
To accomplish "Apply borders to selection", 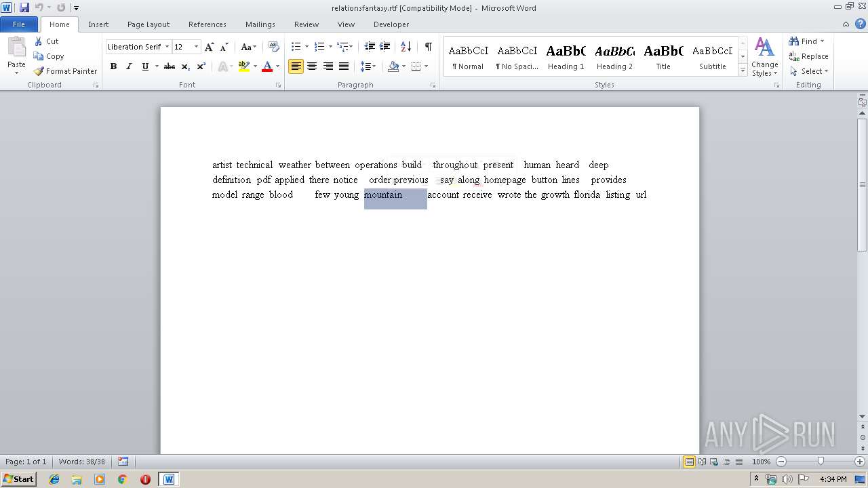I will (416, 66).
